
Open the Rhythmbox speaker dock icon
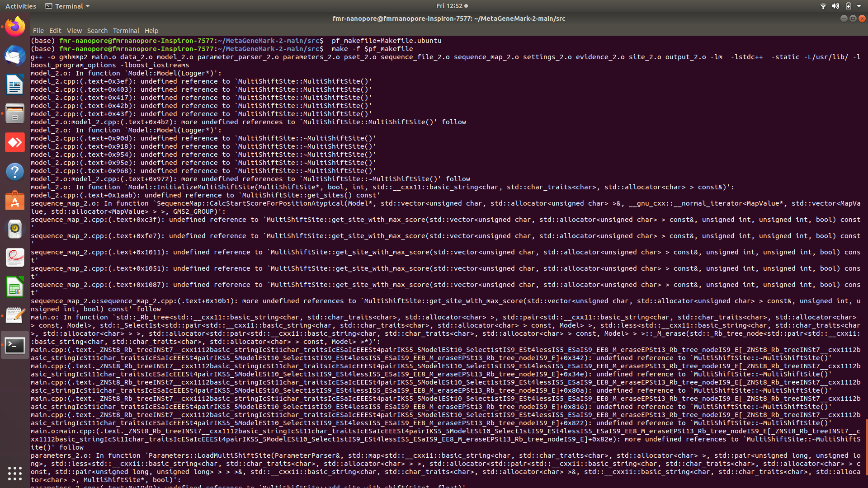[15, 229]
